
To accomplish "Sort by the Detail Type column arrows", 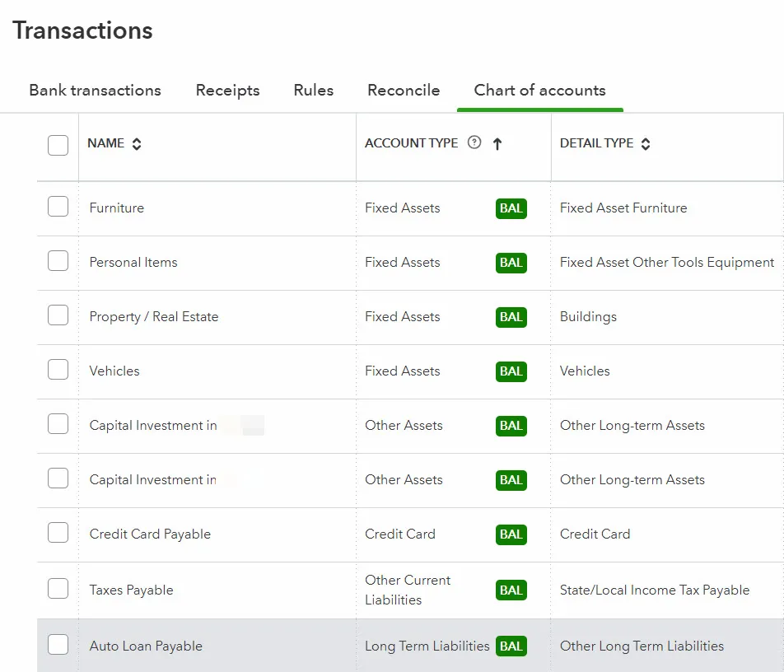I will pyautogui.click(x=646, y=144).
